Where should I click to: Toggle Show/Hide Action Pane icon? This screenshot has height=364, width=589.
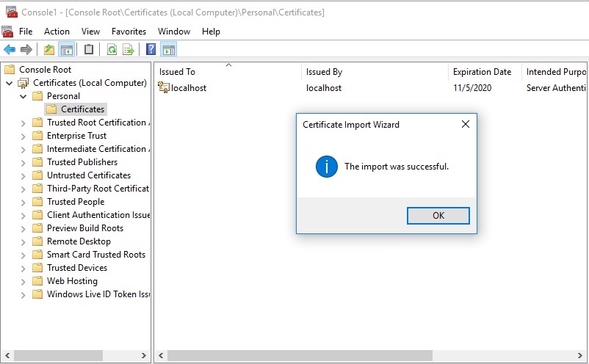click(x=169, y=49)
